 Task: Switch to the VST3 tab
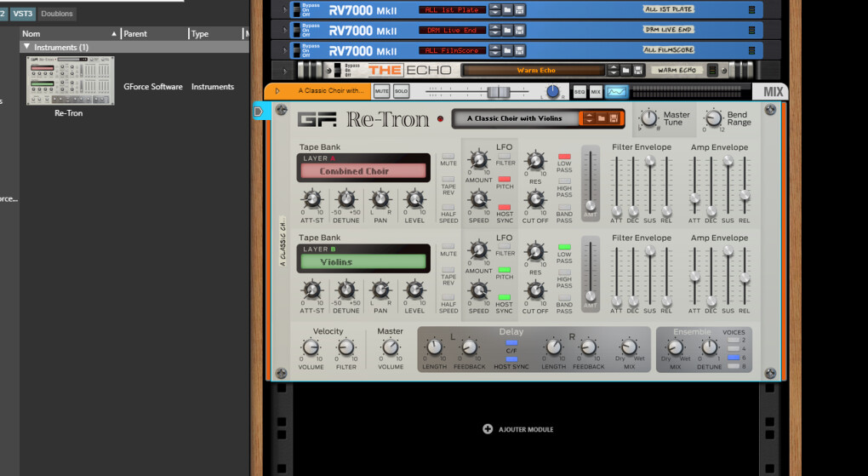pos(23,14)
